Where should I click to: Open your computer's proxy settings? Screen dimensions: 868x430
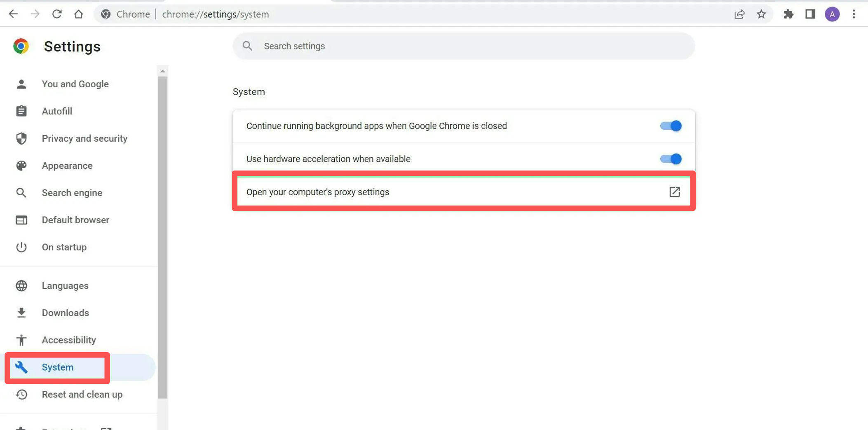click(x=464, y=192)
